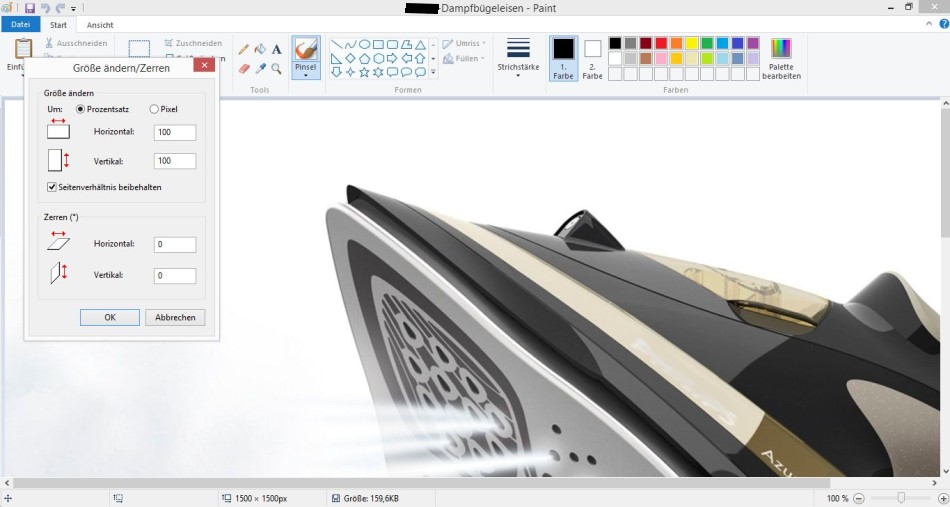Choose the five-point star shape

click(x=364, y=72)
